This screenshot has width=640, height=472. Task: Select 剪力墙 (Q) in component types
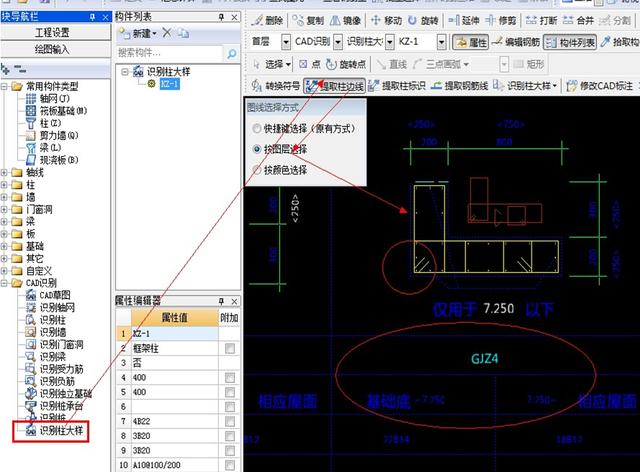tap(54, 133)
